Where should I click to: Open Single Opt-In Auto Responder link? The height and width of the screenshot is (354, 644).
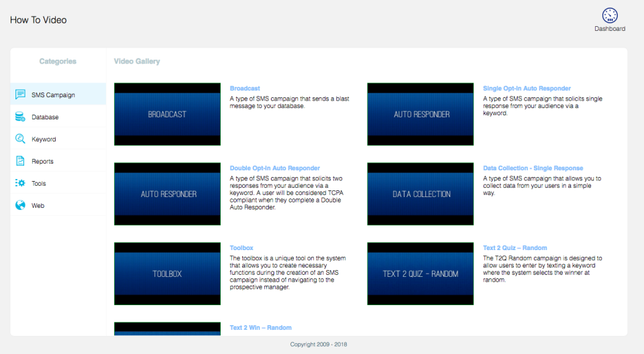click(527, 88)
